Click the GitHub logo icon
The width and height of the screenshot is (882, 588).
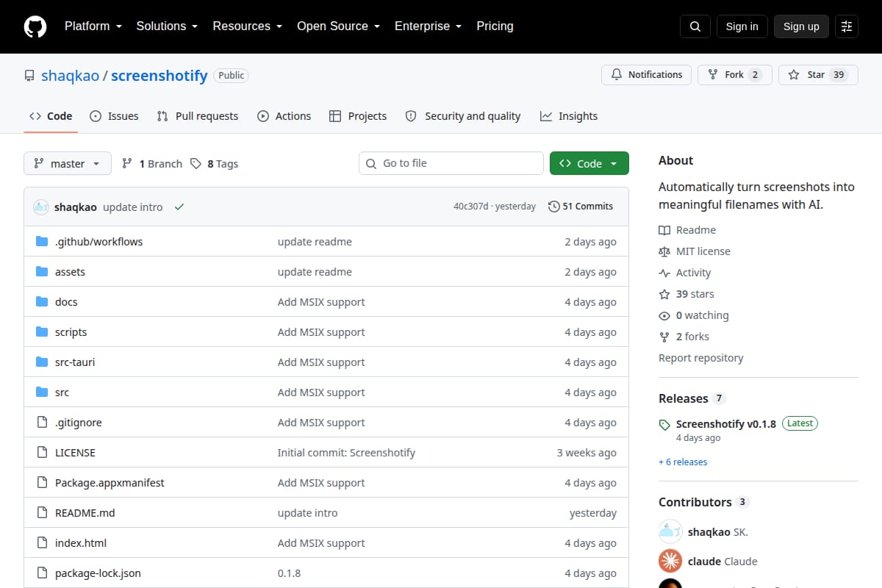(35, 26)
